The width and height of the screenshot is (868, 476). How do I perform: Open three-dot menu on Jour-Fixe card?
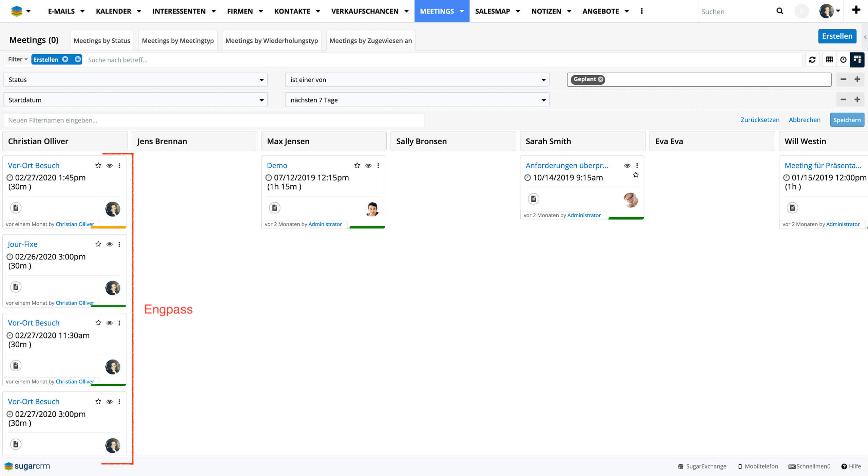tap(119, 244)
